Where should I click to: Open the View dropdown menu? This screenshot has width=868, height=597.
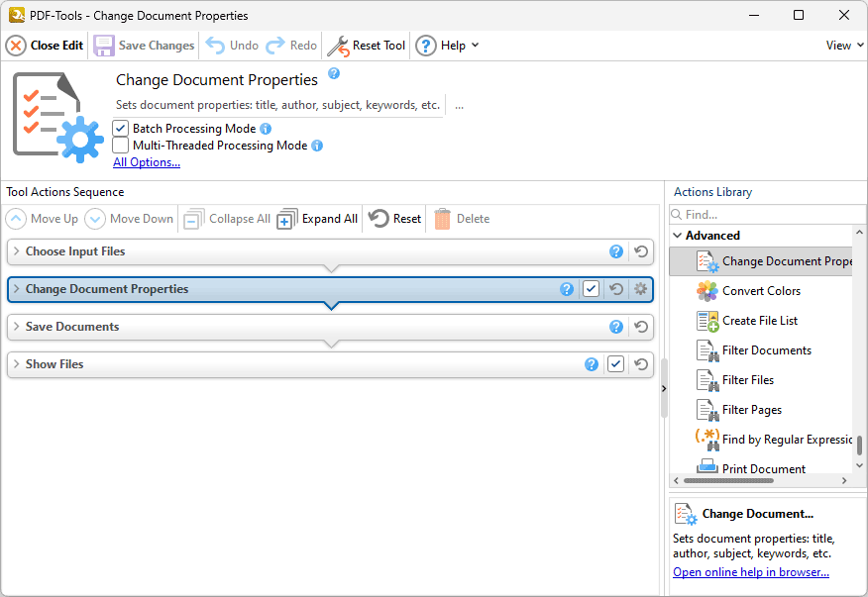845,46
